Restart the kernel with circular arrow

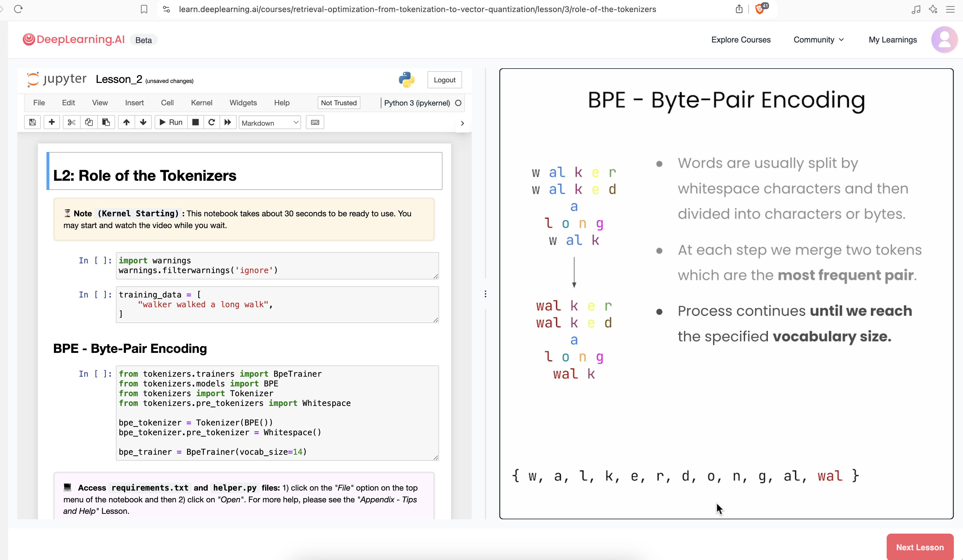(x=211, y=122)
